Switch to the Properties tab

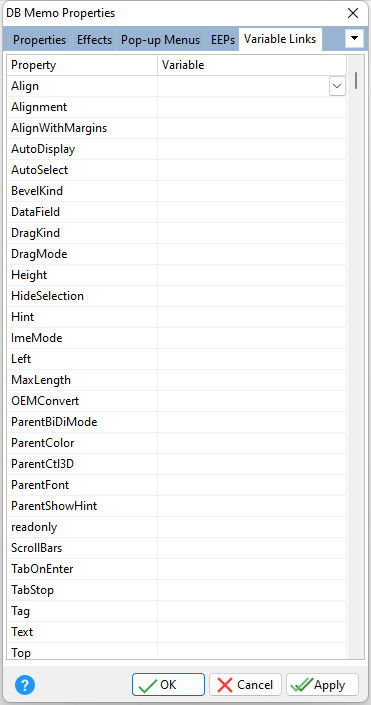[x=39, y=40]
